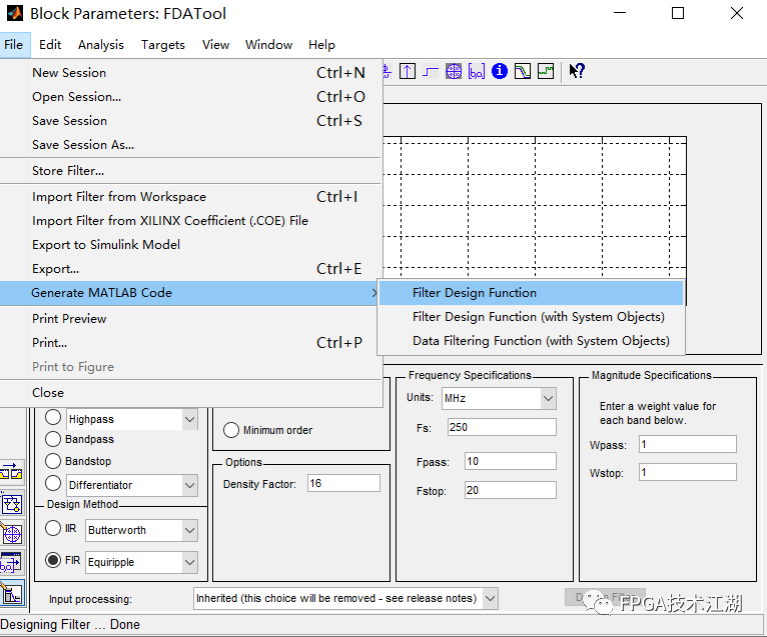767x637 pixels.
Task: Open the Analysis menu
Action: (101, 45)
